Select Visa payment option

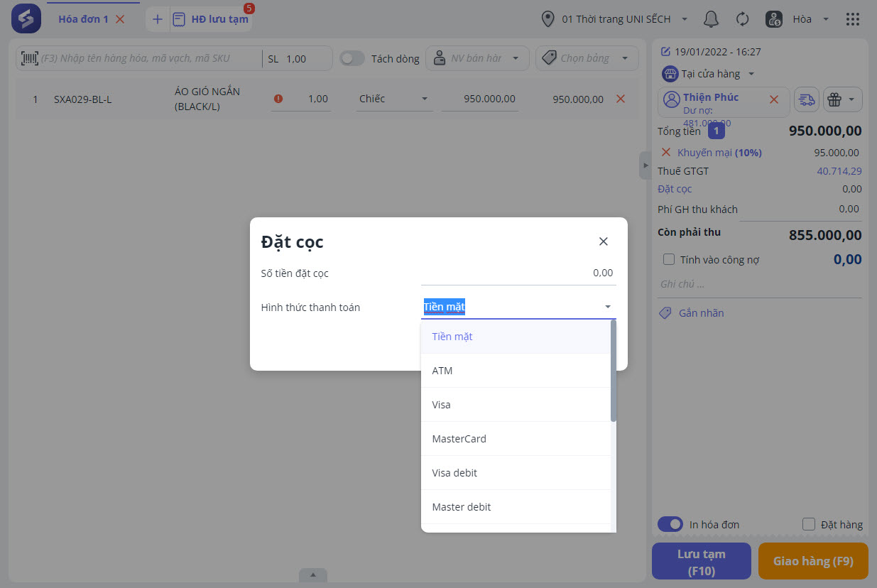click(x=516, y=405)
